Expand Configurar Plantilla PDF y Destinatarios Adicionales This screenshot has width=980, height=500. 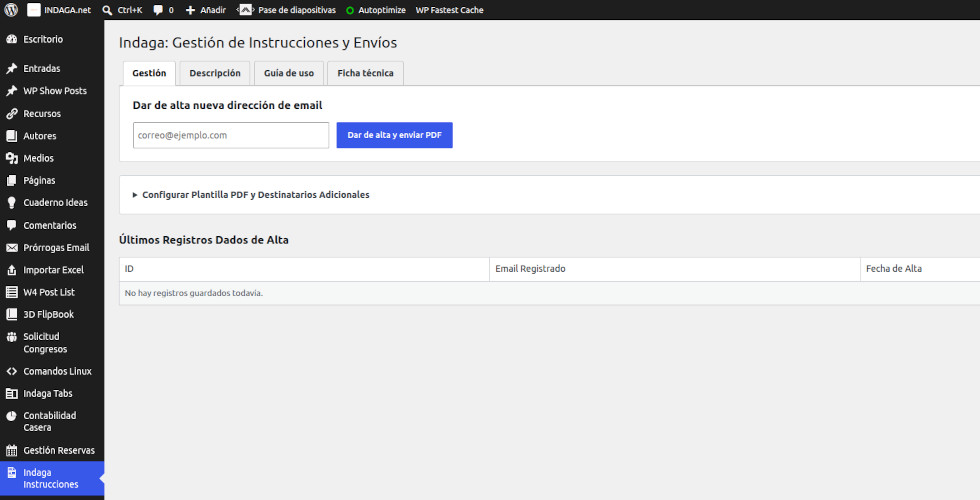click(251, 194)
